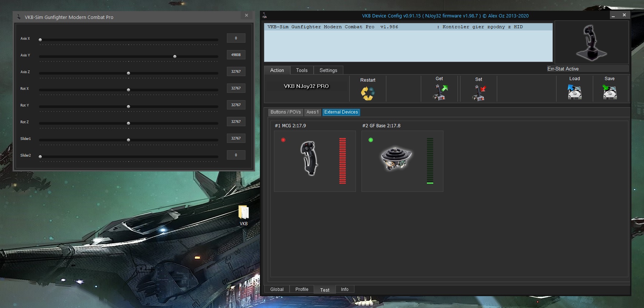Open the Info bottom tab

pyautogui.click(x=345, y=289)
